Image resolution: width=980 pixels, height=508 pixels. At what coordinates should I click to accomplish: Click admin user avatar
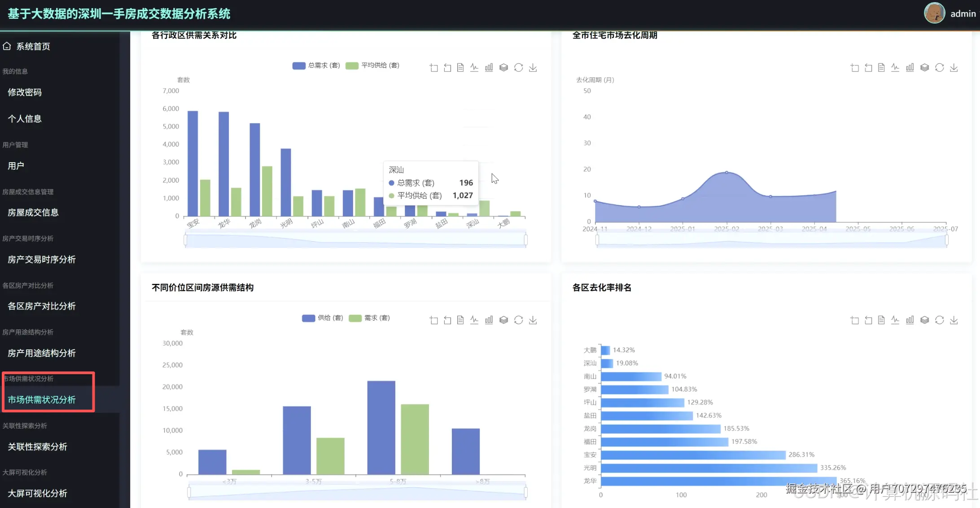934,13
